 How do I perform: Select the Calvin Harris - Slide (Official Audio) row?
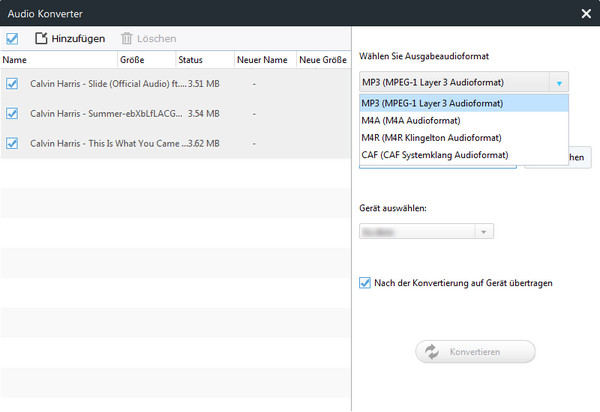(x=175, y=83)
